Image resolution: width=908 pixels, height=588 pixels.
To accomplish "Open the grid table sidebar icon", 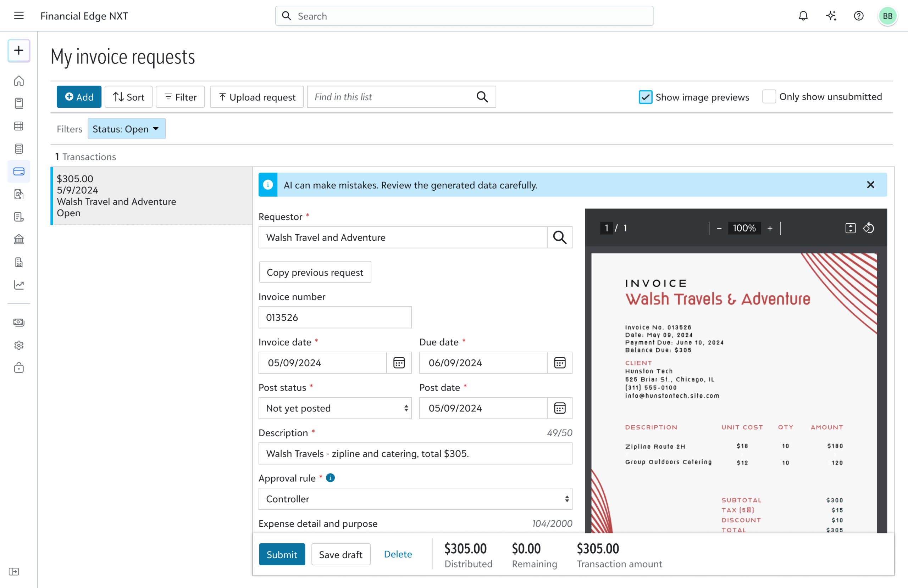I will pos(19,126).
